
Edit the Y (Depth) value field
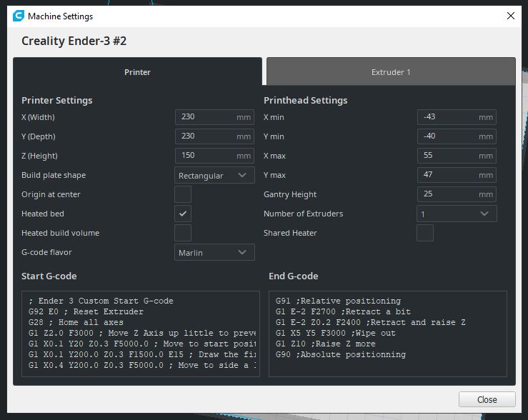tap(214, 136)
